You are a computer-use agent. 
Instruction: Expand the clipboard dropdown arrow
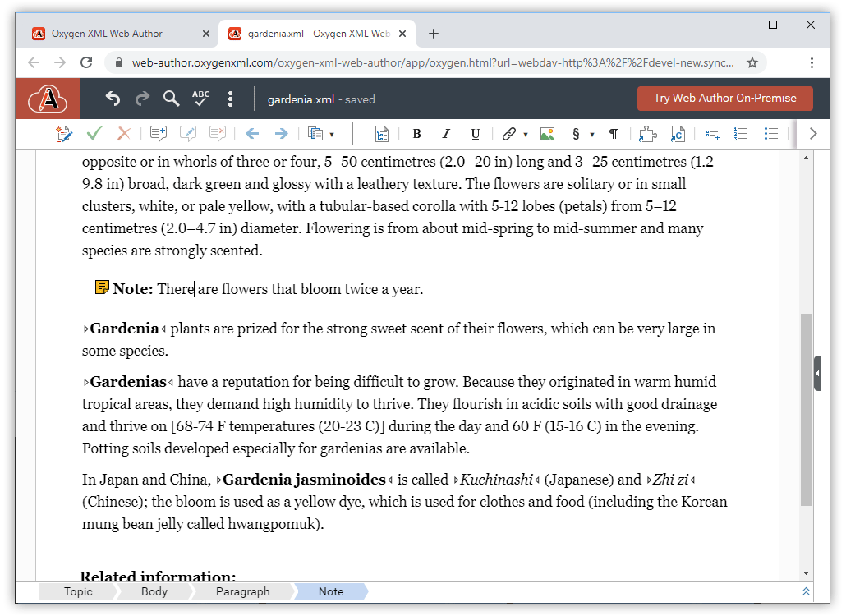click(332, 135)
